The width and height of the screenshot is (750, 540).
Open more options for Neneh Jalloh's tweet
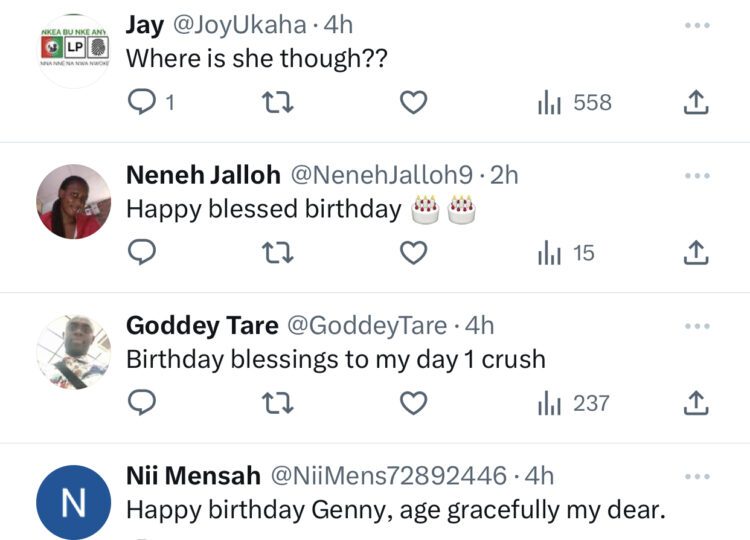point(696,176)
